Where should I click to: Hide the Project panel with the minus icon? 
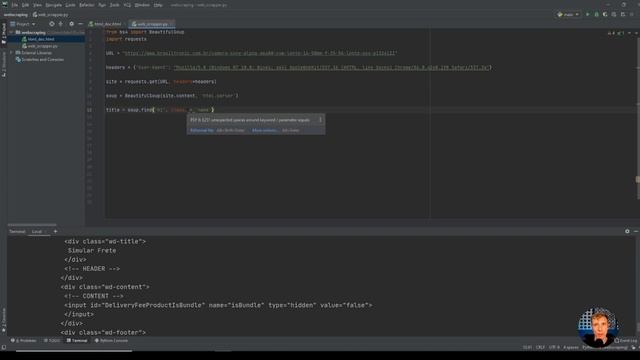coord(80,24)
